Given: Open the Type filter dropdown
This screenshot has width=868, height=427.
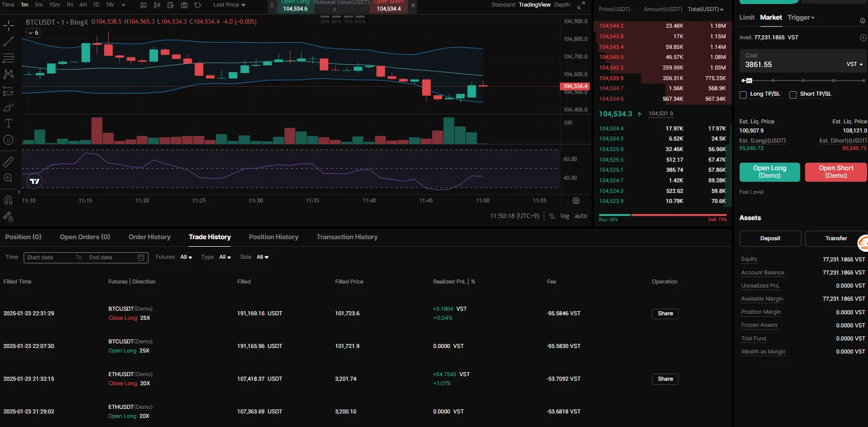Looking at the screenshot, I should [225, 257].
